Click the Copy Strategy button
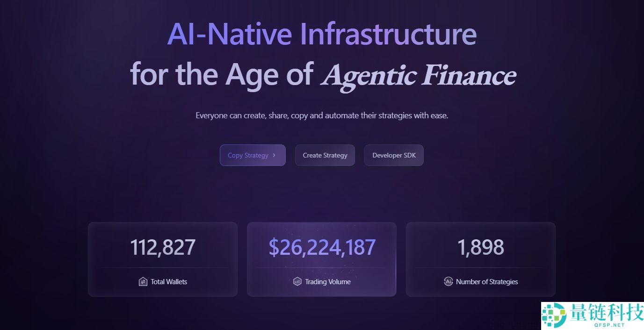 pyautogui.click(x=248, y=155)
